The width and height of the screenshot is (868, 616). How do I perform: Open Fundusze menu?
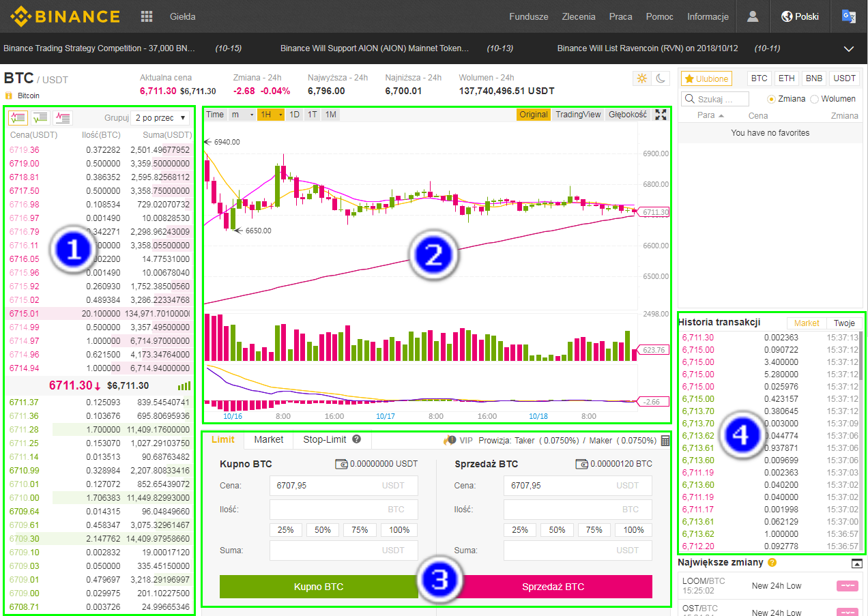coord(529,16)
